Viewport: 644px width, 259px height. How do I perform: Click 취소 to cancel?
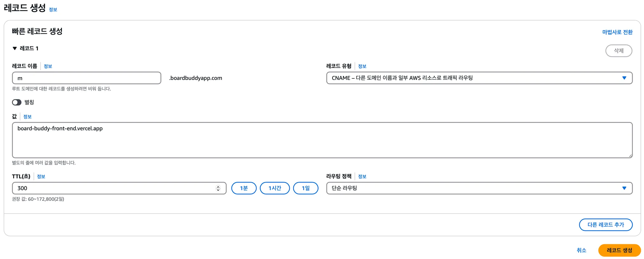point(581,250)
